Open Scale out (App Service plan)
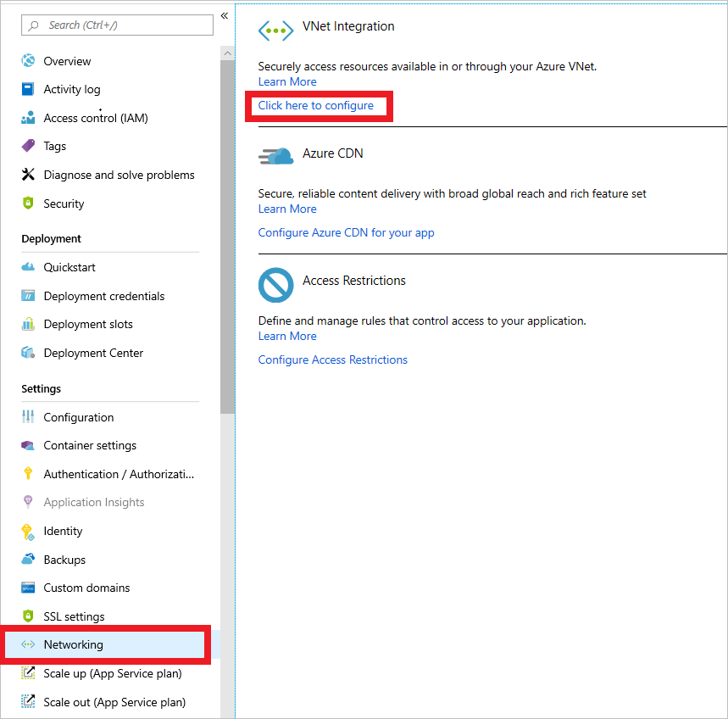Screen dimensions: 728x719 (x=114, y=702)
